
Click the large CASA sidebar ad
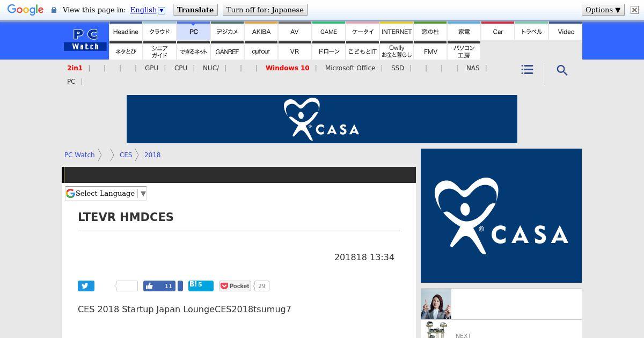501,216
